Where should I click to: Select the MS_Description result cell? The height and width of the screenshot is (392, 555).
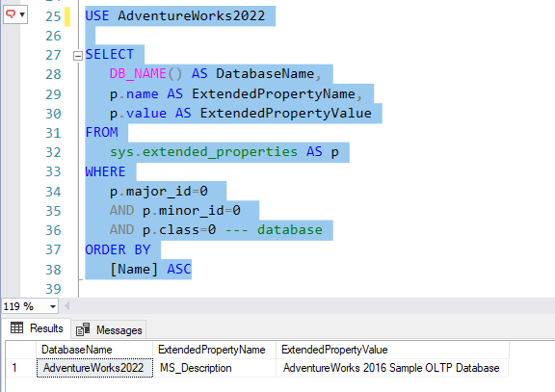(215, 368)
